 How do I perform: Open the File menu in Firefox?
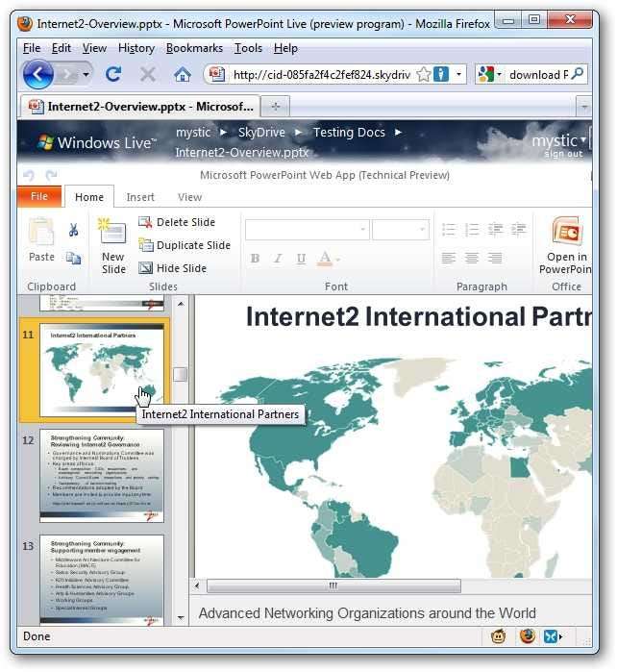tap(32, 48)
